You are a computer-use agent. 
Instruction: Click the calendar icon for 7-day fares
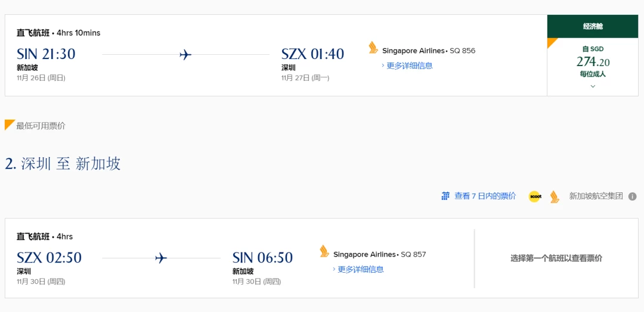pyautogui.click(x=445, y=196)
